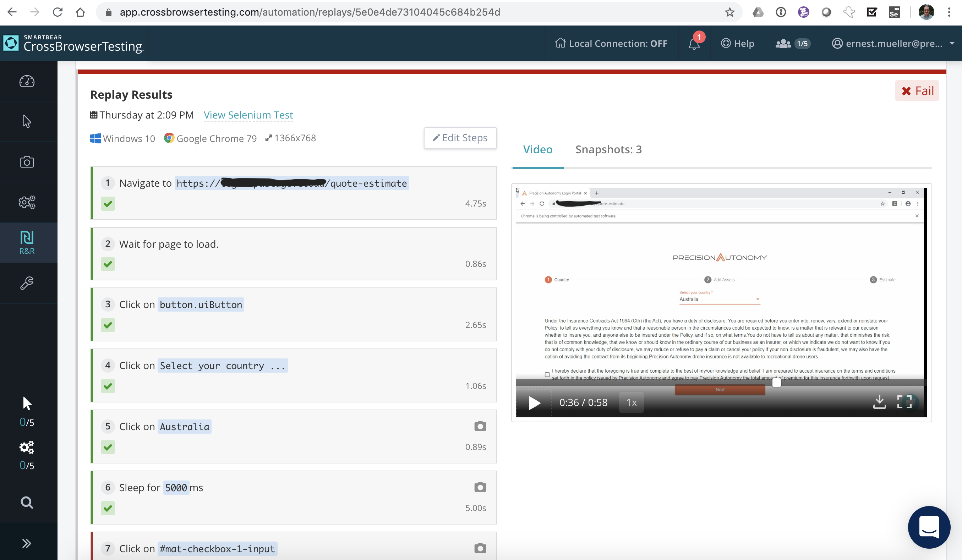Open the wrench tools icon in sidebar
Viewport: 962px width, 560px height.
click(x=27, y=283)
